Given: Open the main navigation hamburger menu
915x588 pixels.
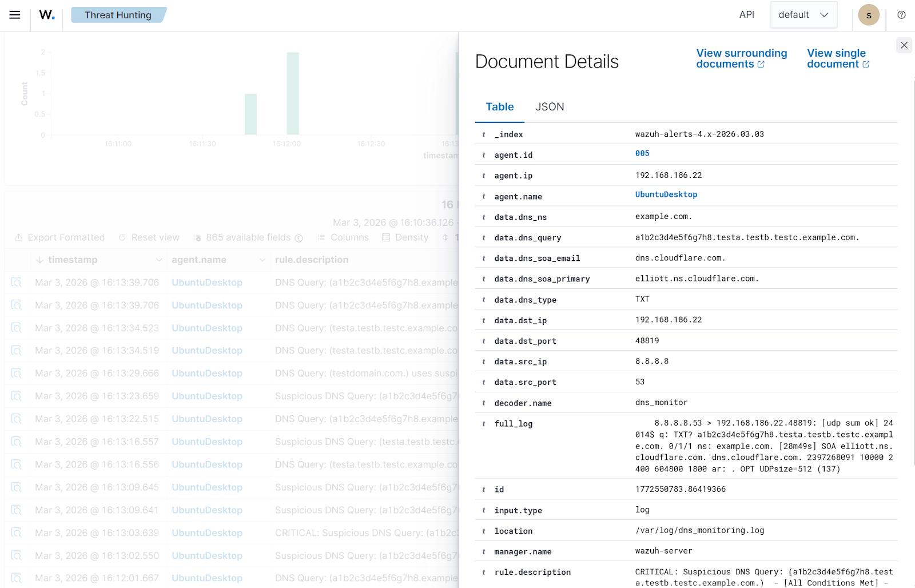Looking at the screenshot, I should tap(14, 15).
